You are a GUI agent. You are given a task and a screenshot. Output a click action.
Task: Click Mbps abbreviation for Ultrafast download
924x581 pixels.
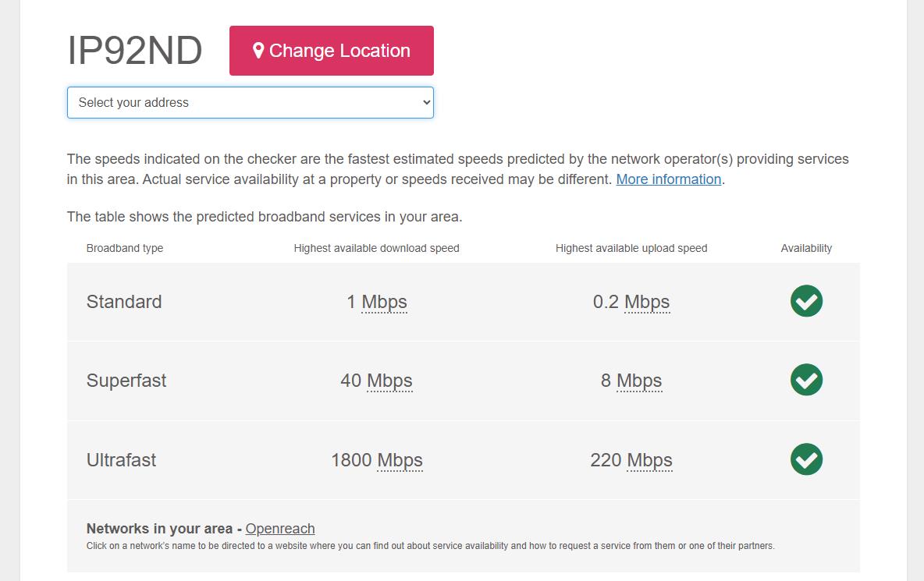400,460
